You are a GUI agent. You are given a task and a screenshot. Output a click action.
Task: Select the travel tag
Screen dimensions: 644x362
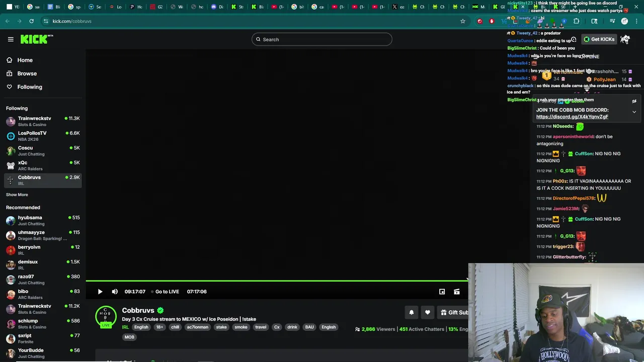pyautogui.click(x=261, y=327)
